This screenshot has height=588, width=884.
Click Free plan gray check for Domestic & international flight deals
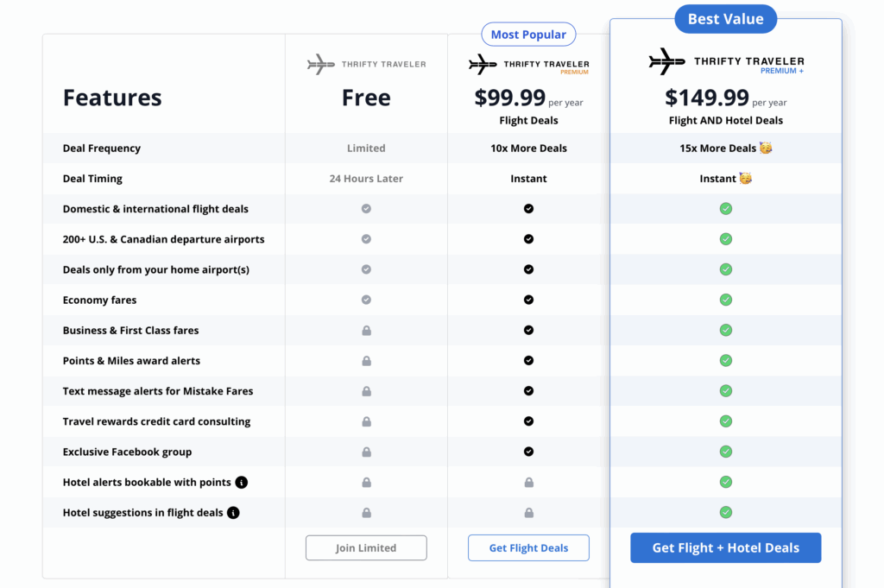click(366, 209)
